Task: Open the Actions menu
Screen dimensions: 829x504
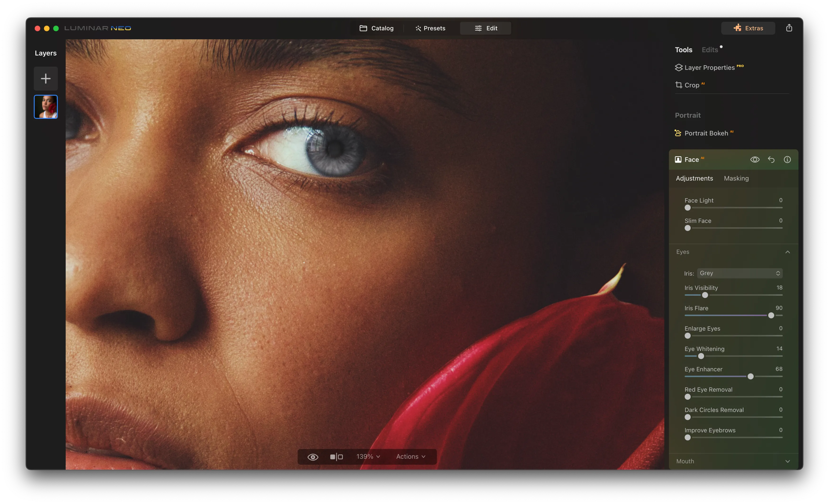Action: 410,457
